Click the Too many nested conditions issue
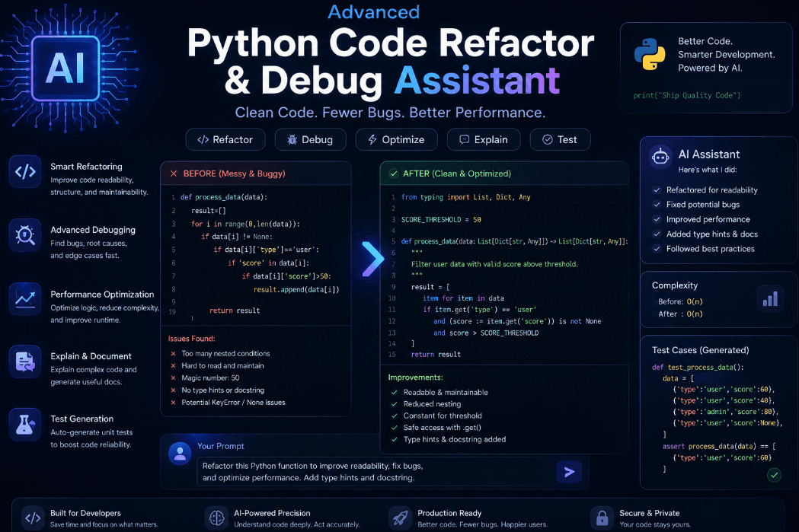The image size is (799, 532). point(225,353)
